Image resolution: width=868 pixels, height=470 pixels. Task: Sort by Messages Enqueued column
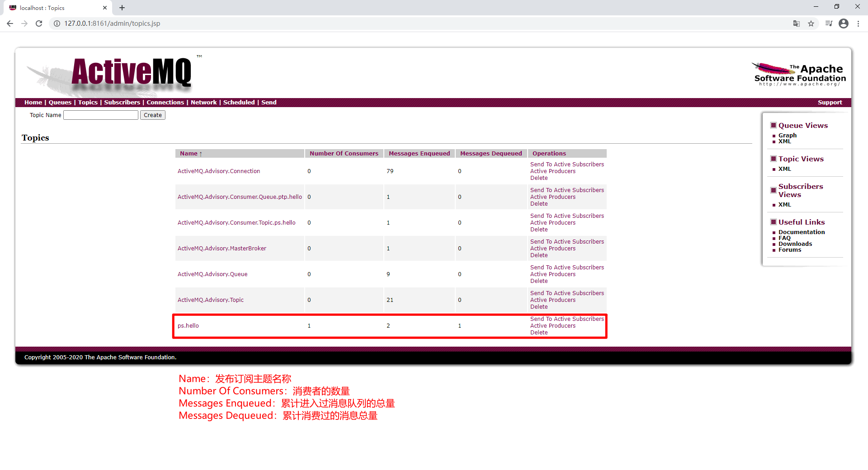pos(420,154)
